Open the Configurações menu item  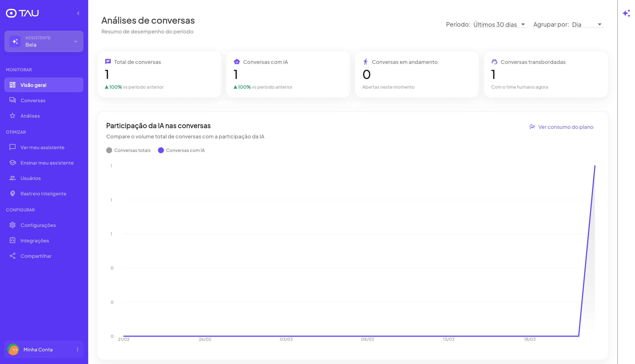click(x=38, y=225)
